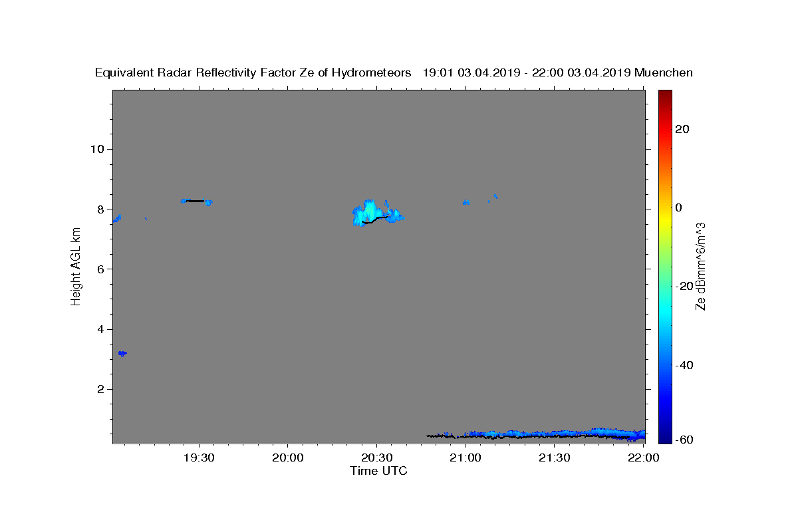The width and height of the screenshot is (798, 532).
Task: Click the height axis label 10
Action: point(96,149)
